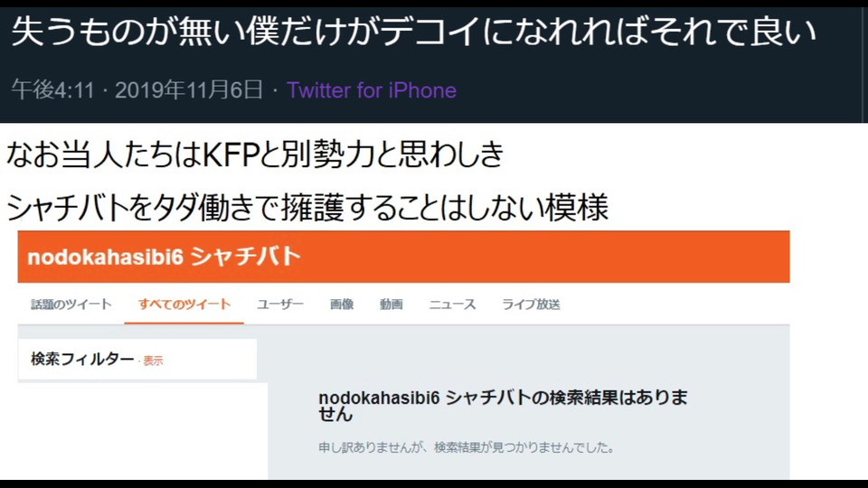Select the すべてのツイート tab

click(x=184, y=305)
